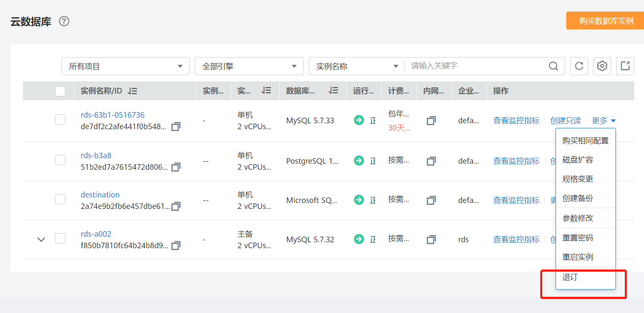
Task: Refresh the instance list
Action: [579, 66]
